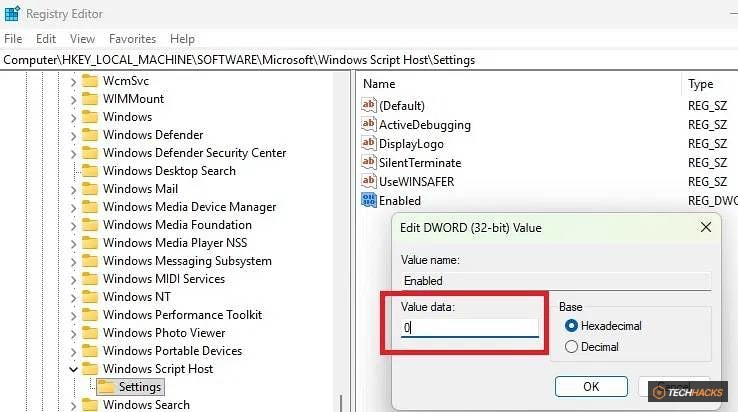Expand the Windows NT key

73,298
